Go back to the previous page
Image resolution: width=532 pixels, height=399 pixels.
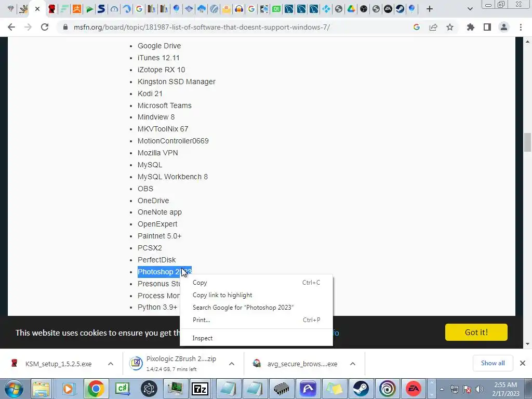[11, 27]
